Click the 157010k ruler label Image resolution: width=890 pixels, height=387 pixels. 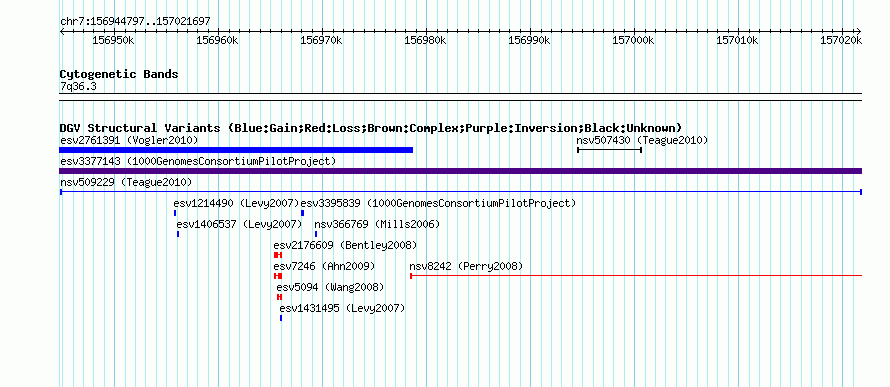(x=737, y=41)
